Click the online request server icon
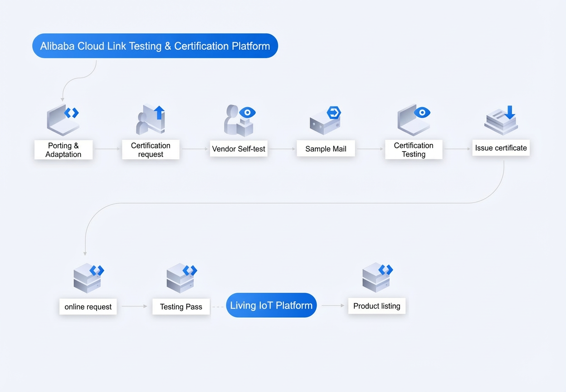The image size is (566, 392). (88, 278)
